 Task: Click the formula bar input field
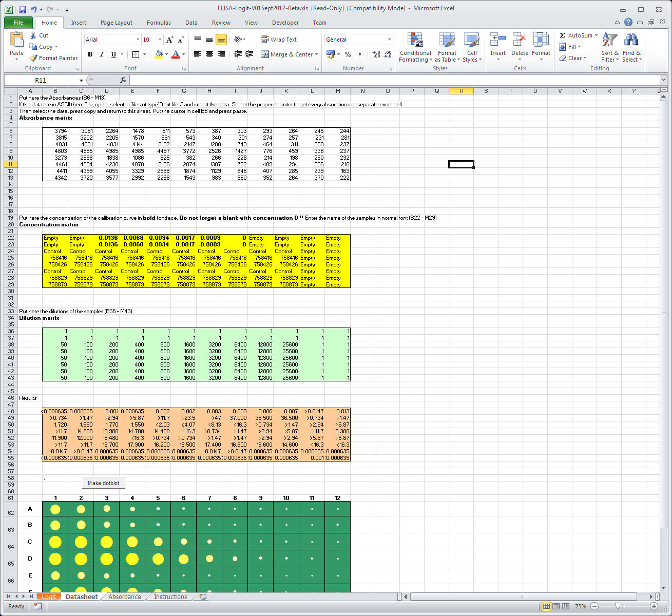point(394,80)
